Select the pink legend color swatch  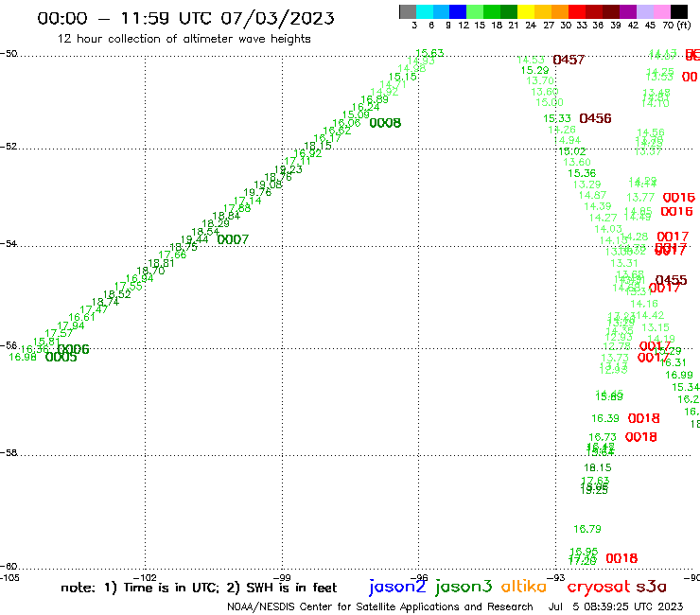coord(661,11)
